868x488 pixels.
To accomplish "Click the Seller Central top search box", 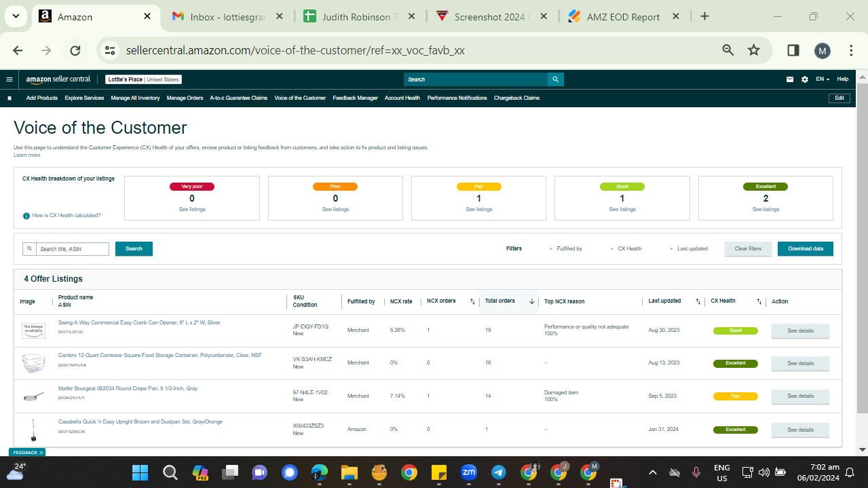I will (x=476, y=79).
